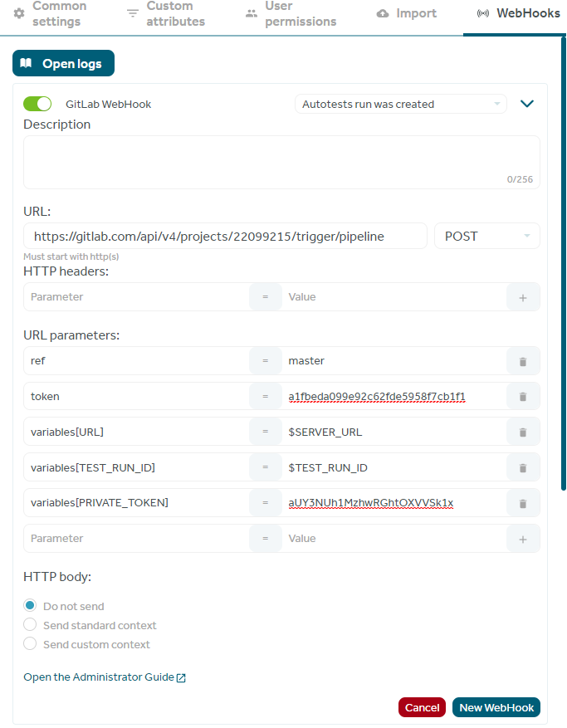Click the webhook URL input field
This screenshot has height=728, width=567.
pos(225,236)
